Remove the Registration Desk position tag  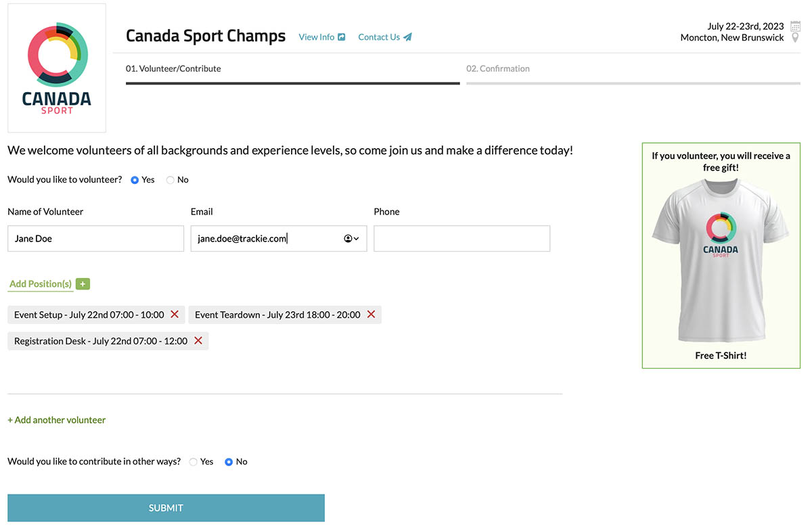[198, 341]
